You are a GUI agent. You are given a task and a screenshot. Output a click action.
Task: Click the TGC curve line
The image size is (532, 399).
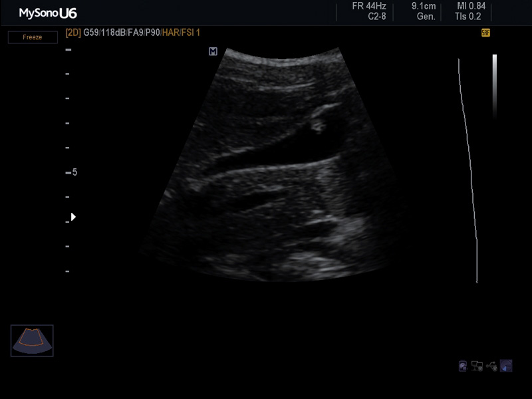(469, 171)
